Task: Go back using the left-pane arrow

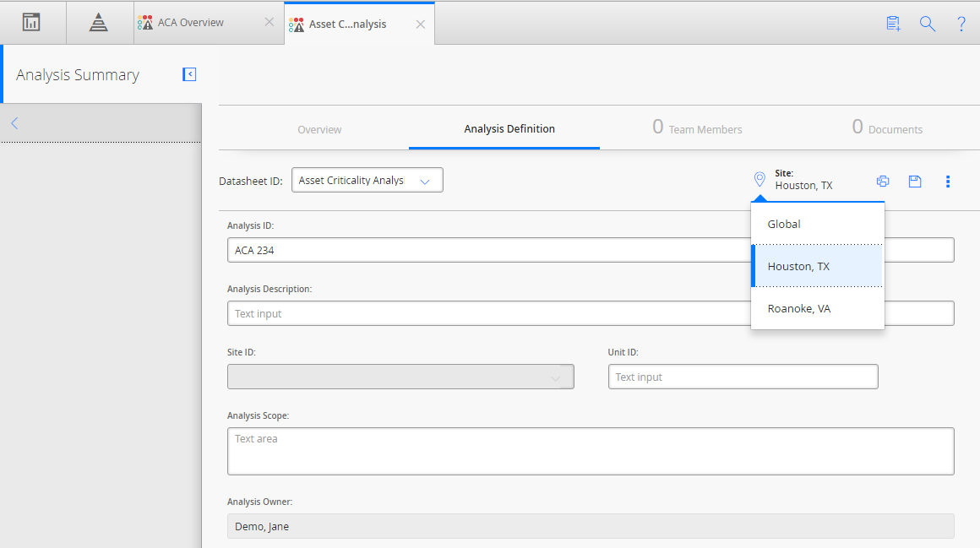Action: pos(14,123)
